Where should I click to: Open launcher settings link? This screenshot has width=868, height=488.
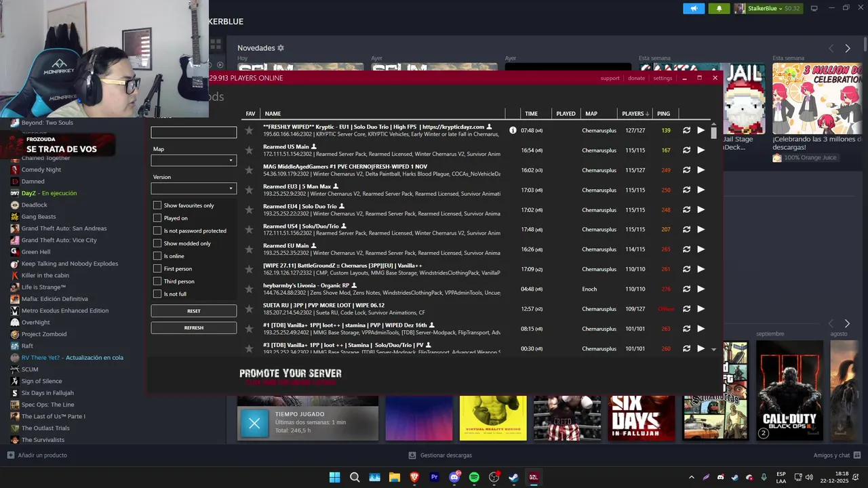pyautogui.click(x=663, y=78)
